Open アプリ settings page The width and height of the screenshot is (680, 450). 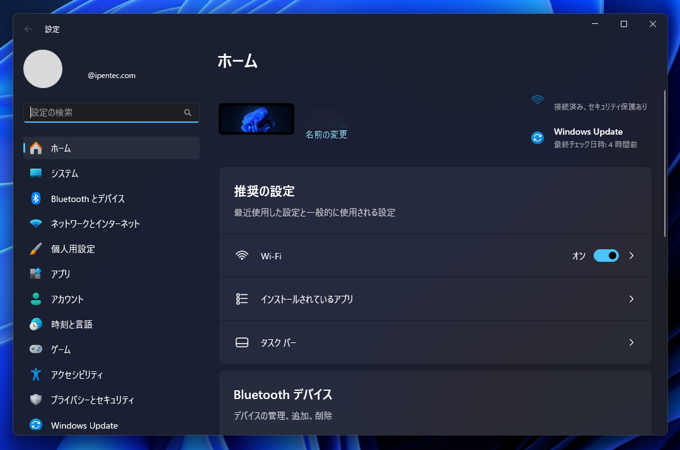(111, 274)
